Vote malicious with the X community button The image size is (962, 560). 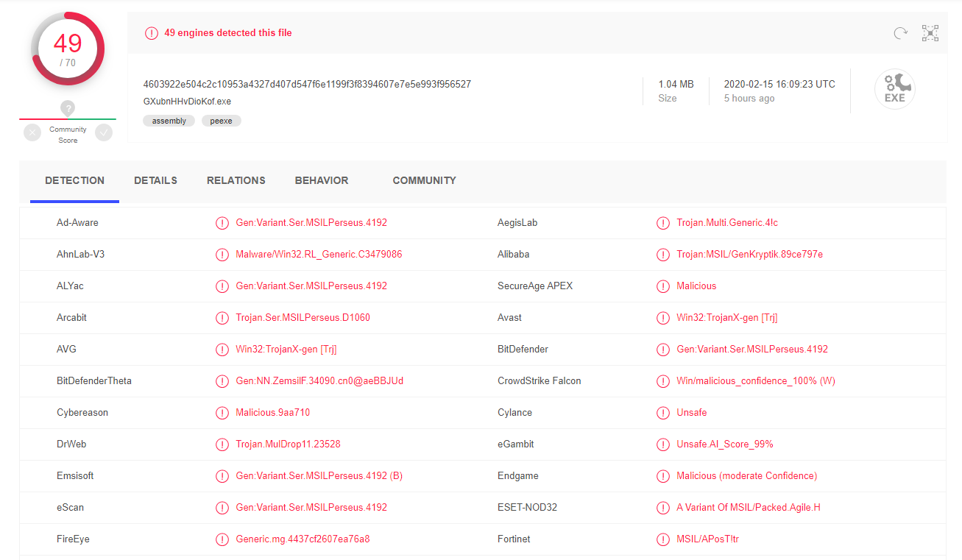[32, 132]
